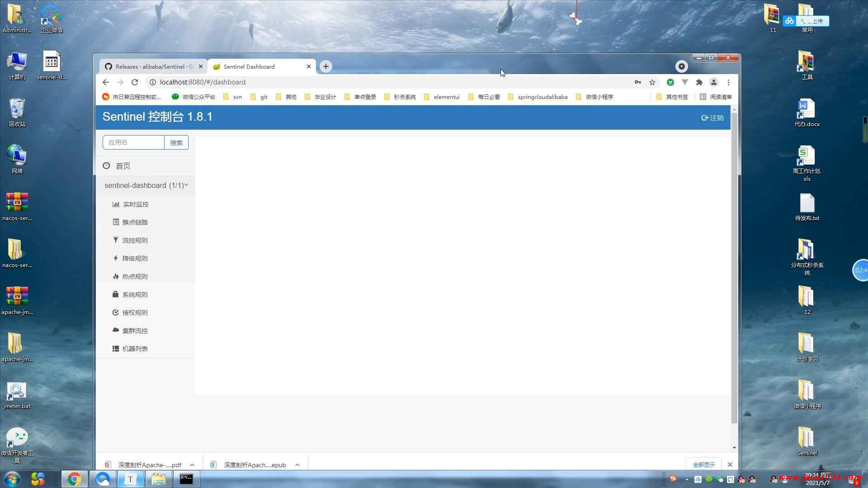The image size is (868, 488).
Task: Open the Chrome extensions puzzle icon
Action: click(x=699, y=82)
